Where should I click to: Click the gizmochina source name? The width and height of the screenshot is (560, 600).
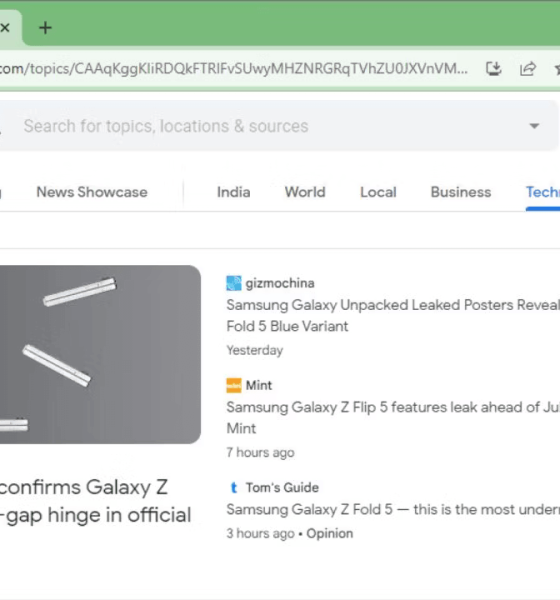280,283
